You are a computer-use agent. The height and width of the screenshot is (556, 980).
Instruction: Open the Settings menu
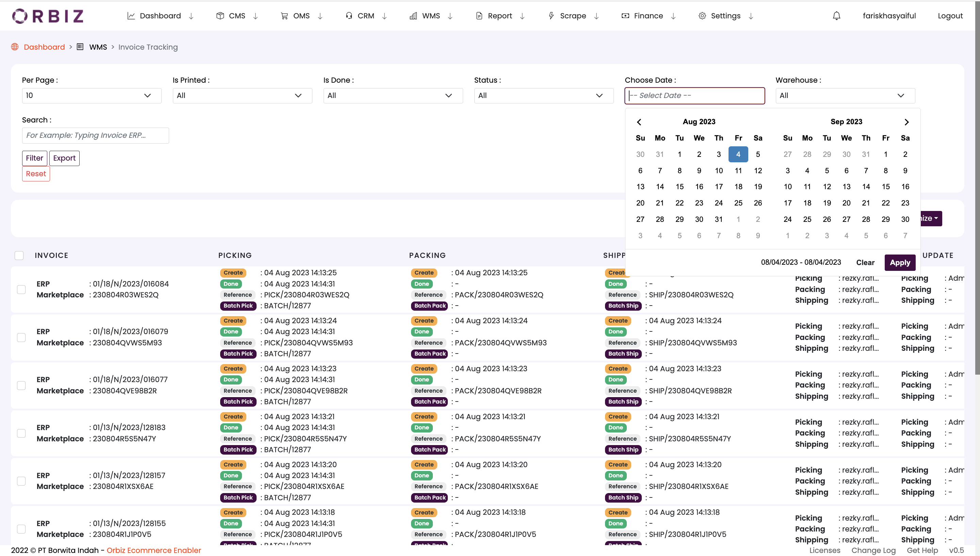725,16
